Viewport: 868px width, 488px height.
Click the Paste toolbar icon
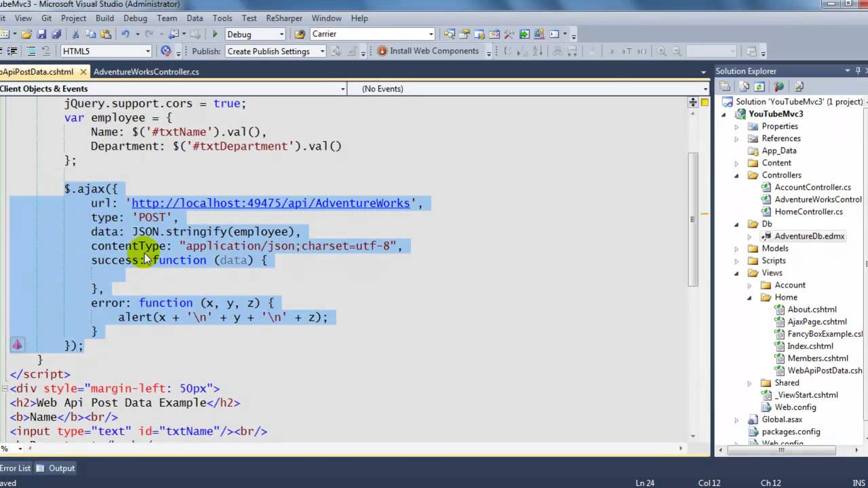point(106,34)
